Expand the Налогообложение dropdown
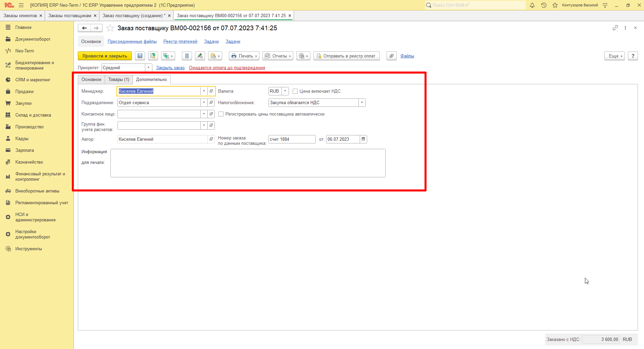 [362, 102]
